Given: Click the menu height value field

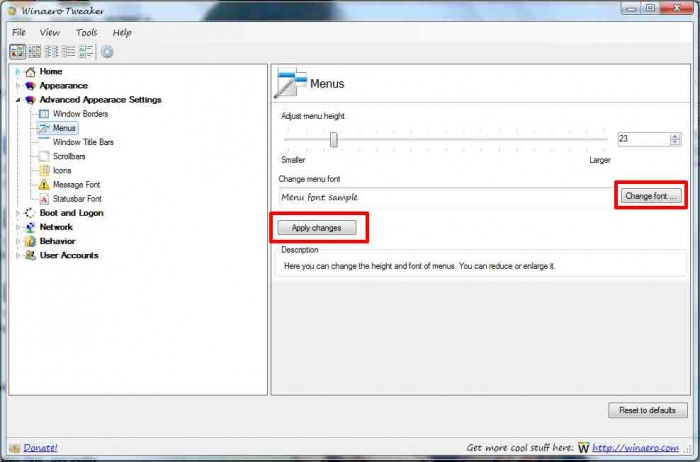Looking at the screenshot, I should tap(644, 139).
